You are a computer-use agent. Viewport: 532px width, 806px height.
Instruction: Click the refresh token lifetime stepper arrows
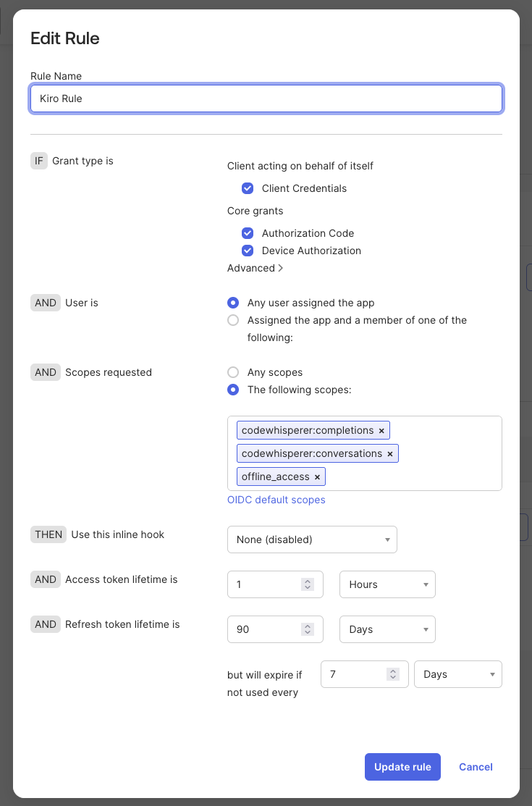(x=308, y=629)
